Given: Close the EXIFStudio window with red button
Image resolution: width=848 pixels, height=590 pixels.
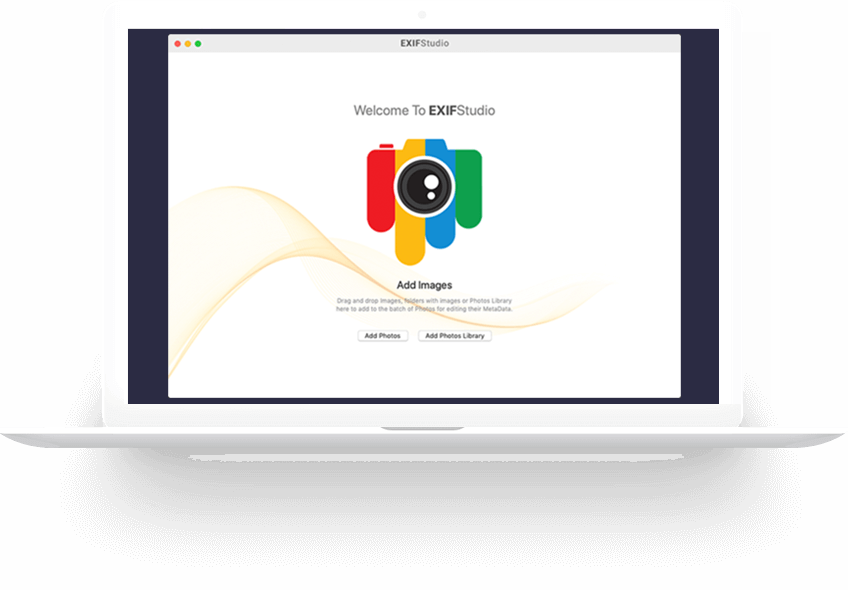Looking at the screenshot, I should point(178,44).
